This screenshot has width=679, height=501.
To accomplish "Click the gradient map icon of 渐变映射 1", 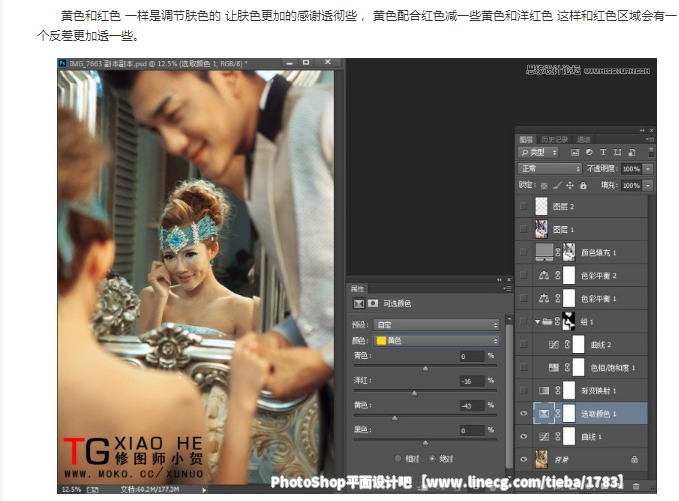I will [544, 391].
